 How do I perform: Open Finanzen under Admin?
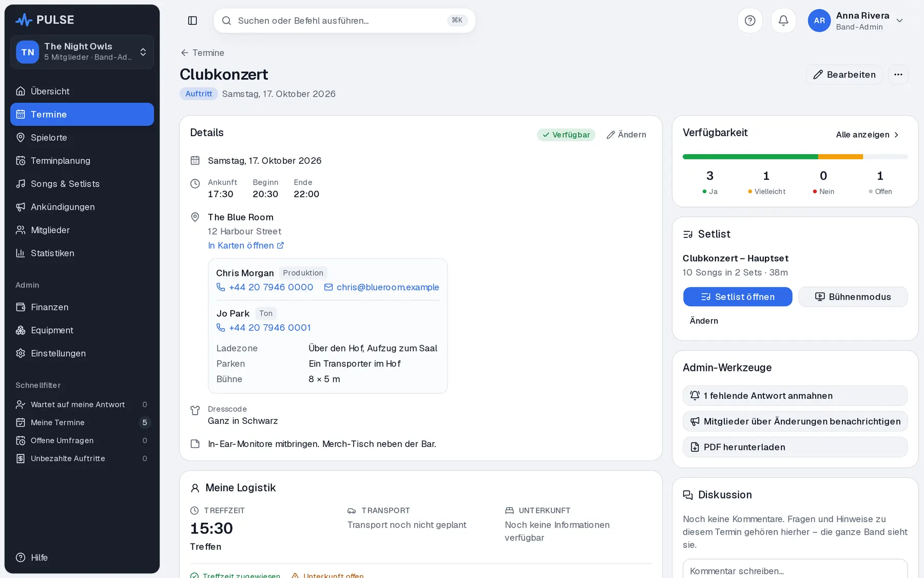pos(82,307)
